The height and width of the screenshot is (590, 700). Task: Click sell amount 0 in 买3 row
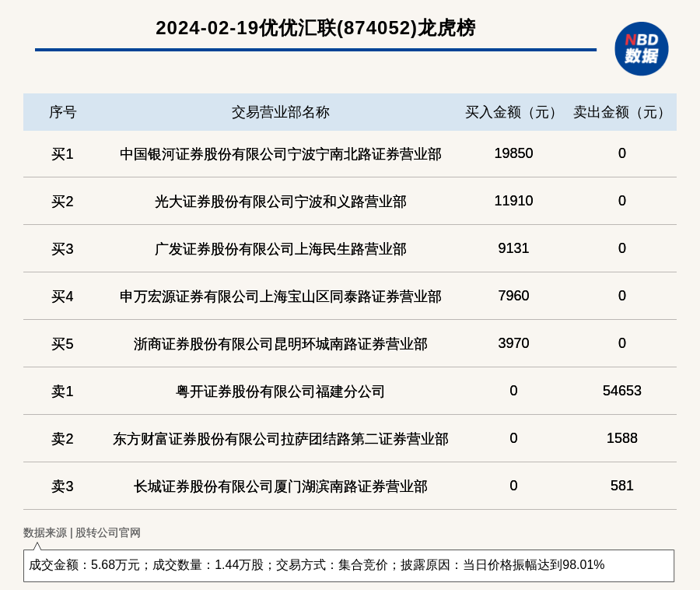[x=622, y=248]
